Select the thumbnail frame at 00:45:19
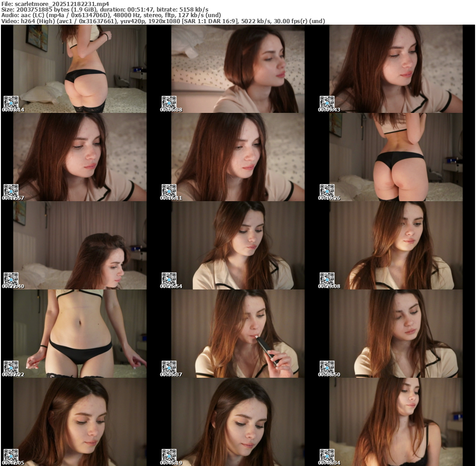 coord(232,422)
